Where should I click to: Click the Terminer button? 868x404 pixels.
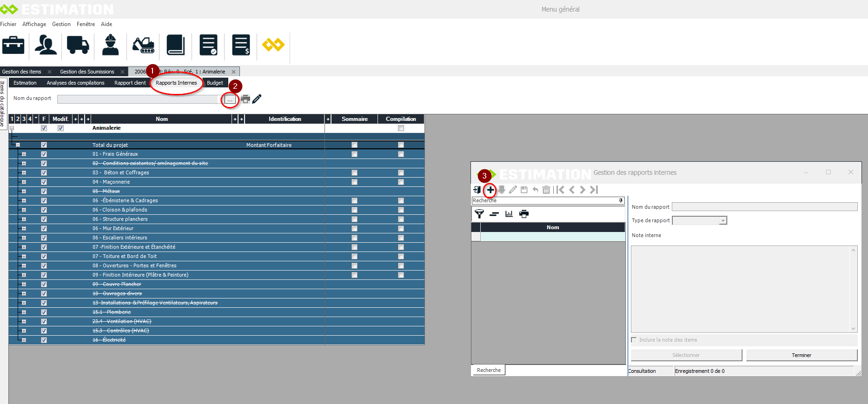click(801, 355)
